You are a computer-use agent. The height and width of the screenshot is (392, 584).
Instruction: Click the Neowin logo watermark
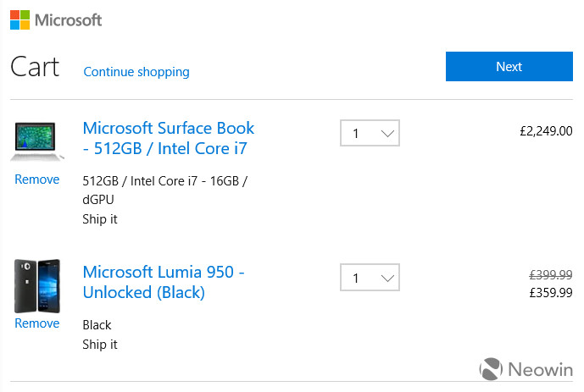tap(526, 369)
